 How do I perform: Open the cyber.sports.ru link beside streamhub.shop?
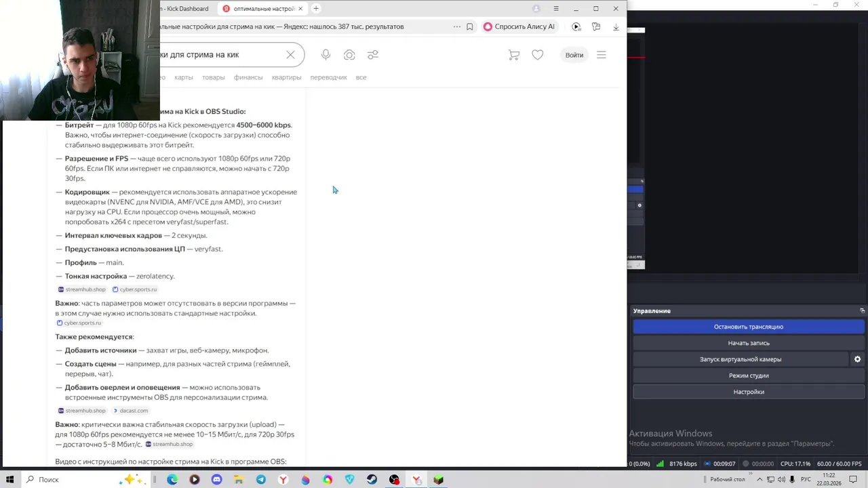(x=135, y=289)
